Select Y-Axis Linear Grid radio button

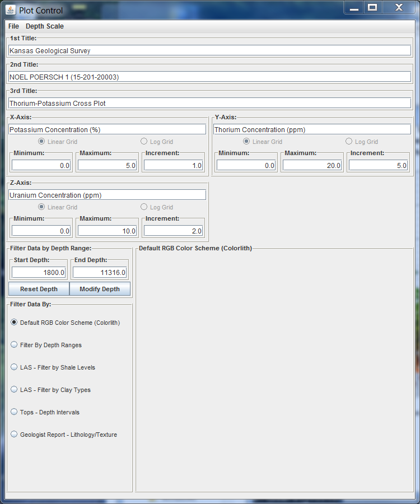tap(246, 142)
